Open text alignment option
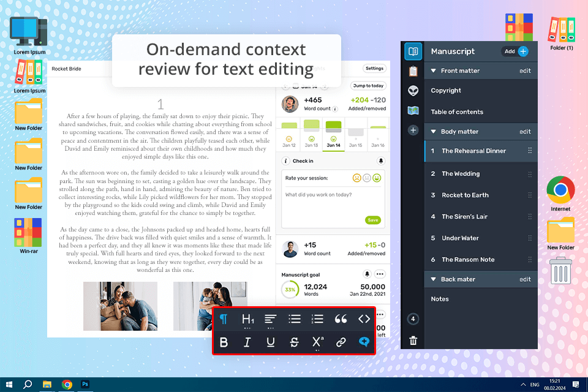This screenshot has width=588, height=392. point(270,319)
